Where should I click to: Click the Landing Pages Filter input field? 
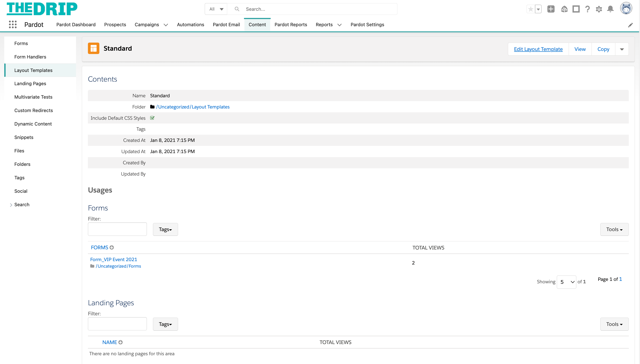tap(117, 324)
